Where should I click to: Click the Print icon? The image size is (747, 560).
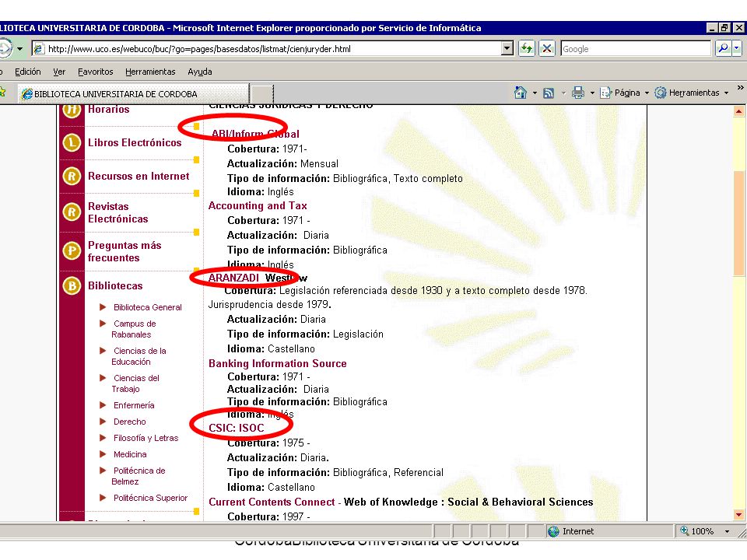click(x=578, y=93)
